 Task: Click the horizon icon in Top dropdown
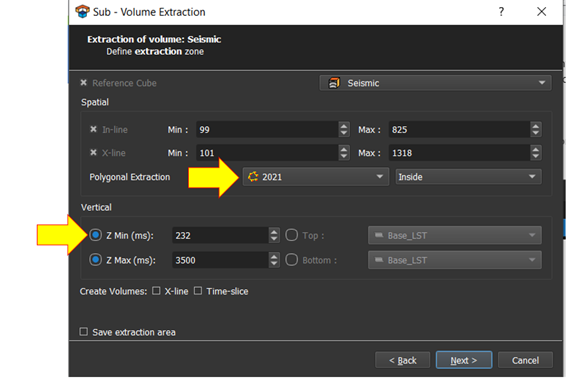pos(379,235)
